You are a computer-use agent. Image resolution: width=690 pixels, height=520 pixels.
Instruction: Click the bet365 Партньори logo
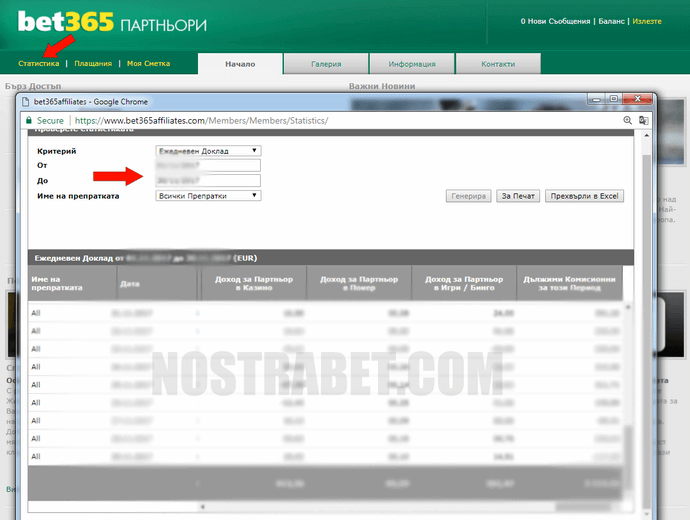coord(112,22)
